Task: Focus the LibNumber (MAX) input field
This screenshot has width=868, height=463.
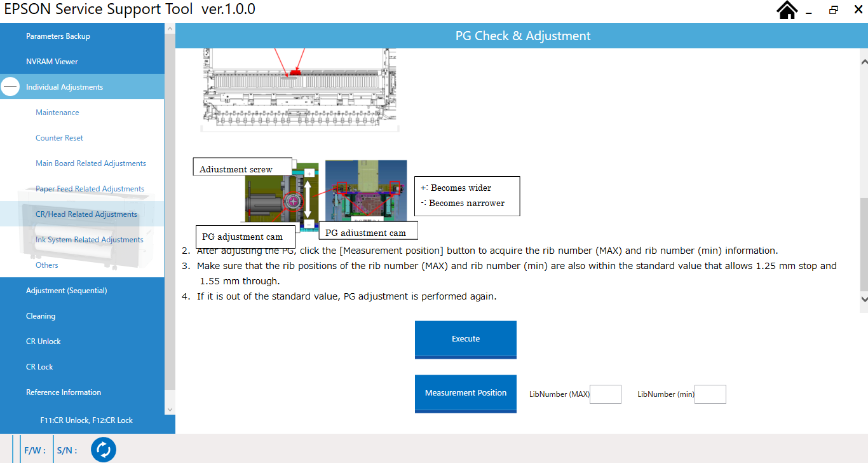Action: (606, 394)
